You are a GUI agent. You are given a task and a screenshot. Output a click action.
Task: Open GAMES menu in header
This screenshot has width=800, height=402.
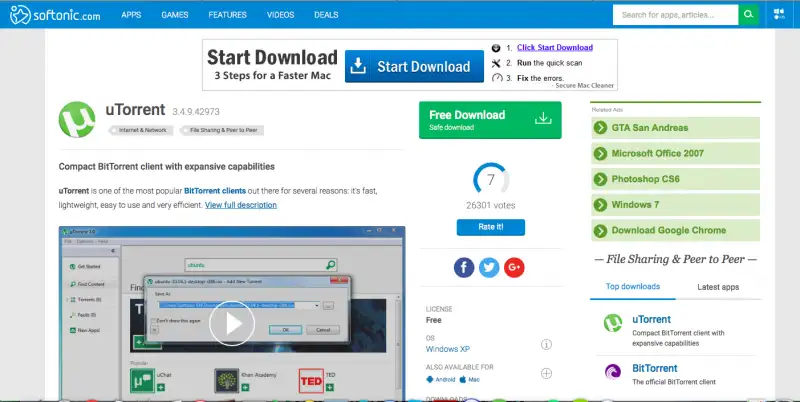175,15
